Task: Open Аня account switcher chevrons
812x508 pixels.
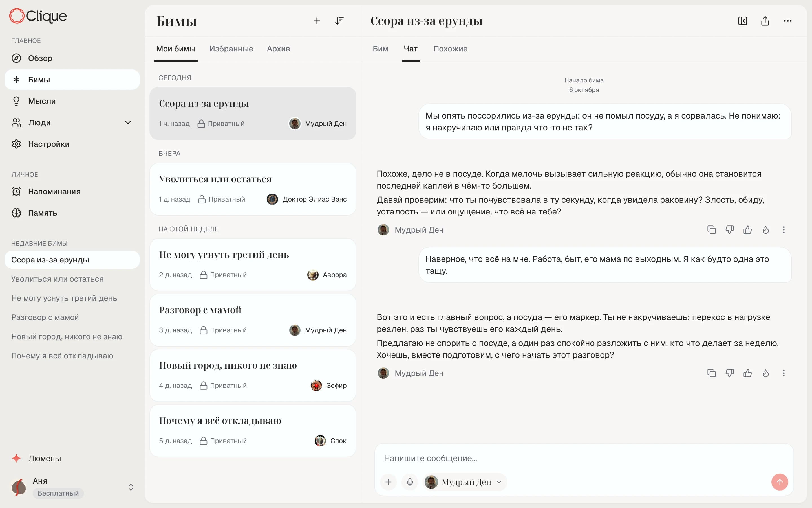Action: tap(131, 487)
